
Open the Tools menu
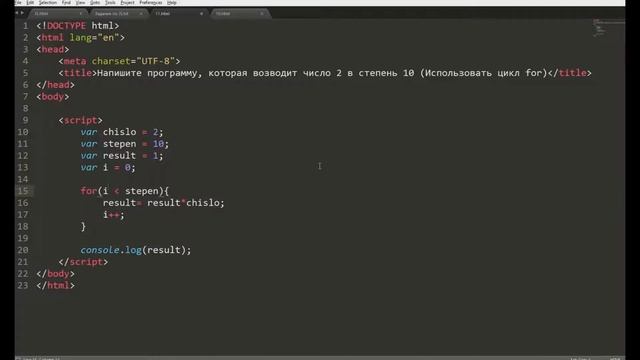(110, 2)
